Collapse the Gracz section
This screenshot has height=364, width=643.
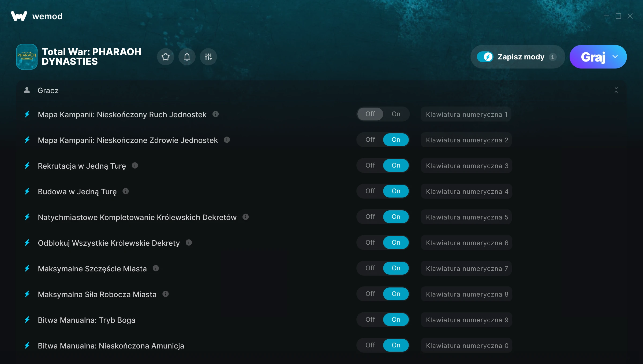click(616, 90)
